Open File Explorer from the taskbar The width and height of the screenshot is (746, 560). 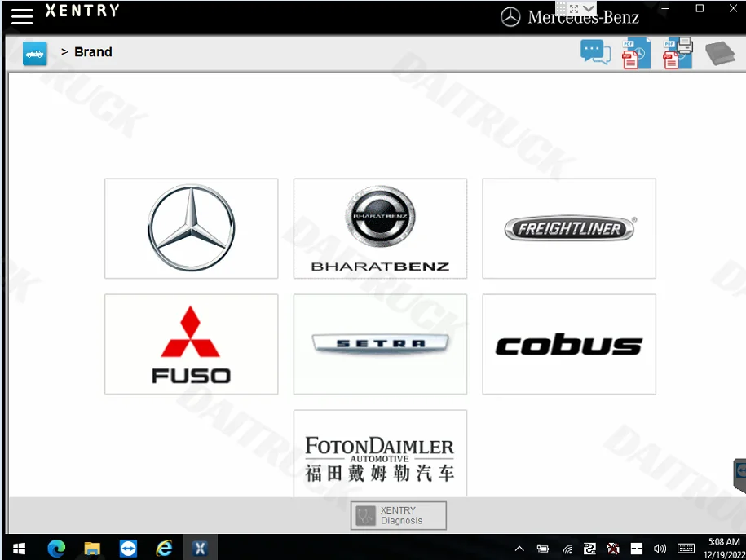point(92,549)
